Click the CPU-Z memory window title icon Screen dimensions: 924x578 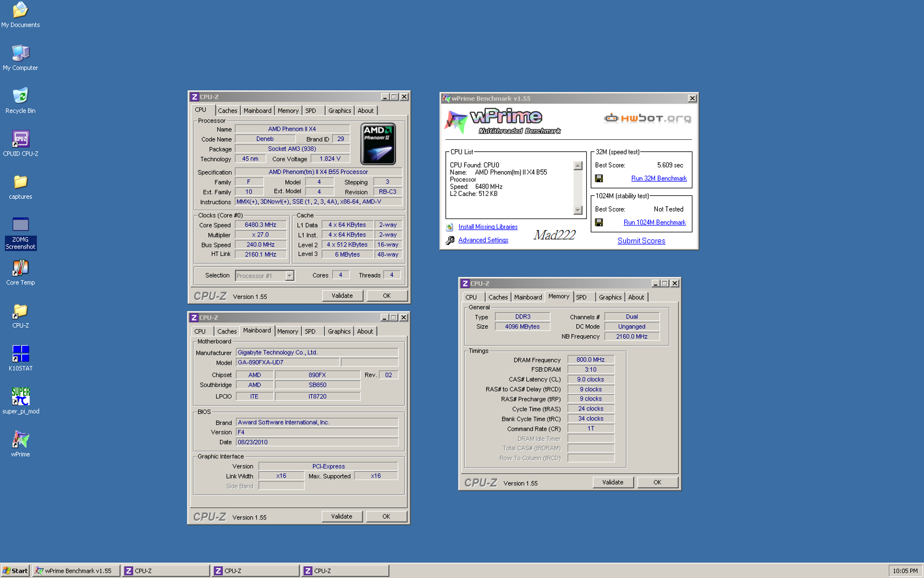465,283
